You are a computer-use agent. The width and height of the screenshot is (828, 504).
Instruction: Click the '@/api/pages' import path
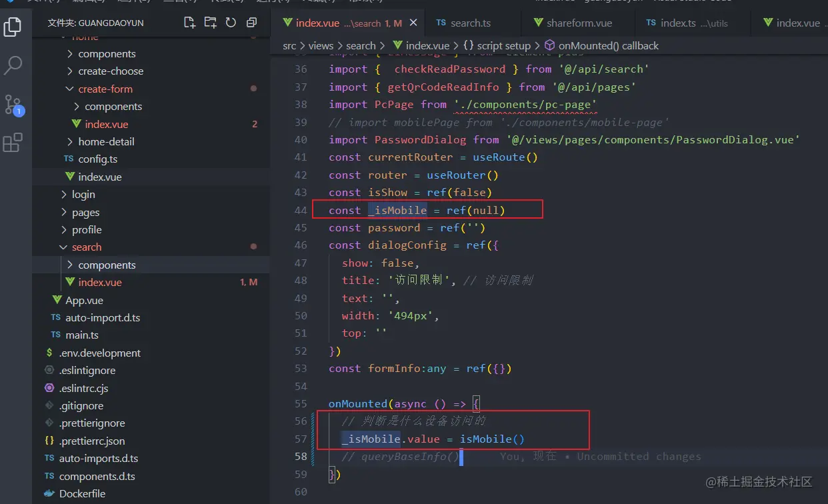(x=593, y=87)
